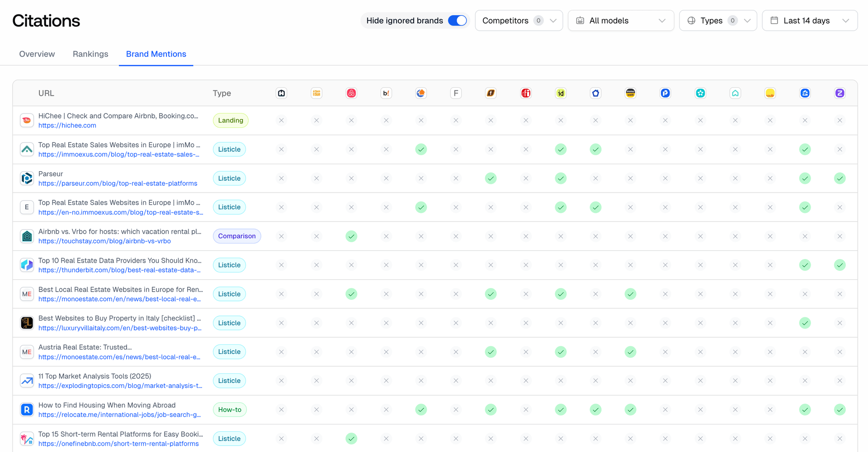868x452 pixels.
Task: Click the green checkmark on the Parseur row
Action: point(491,178)
